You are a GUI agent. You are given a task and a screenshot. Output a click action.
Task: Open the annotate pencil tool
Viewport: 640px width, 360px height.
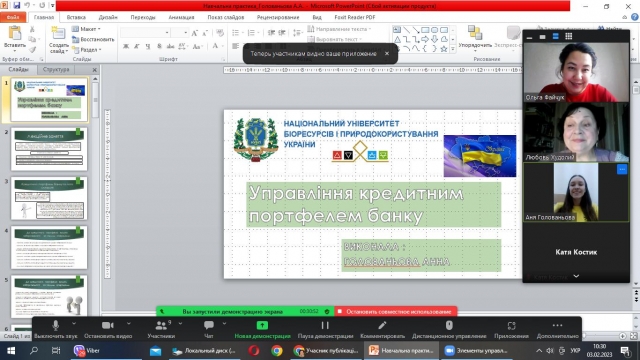(382, 325)
